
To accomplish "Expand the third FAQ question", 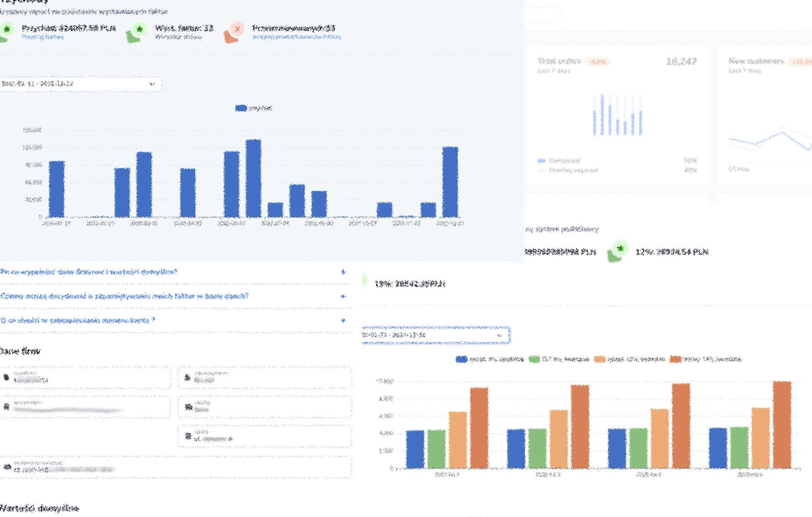I will [343, 320].
